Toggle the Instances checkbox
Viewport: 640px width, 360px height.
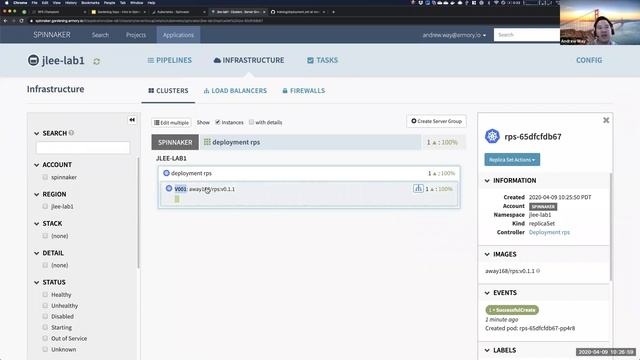[x=218, y=122]
